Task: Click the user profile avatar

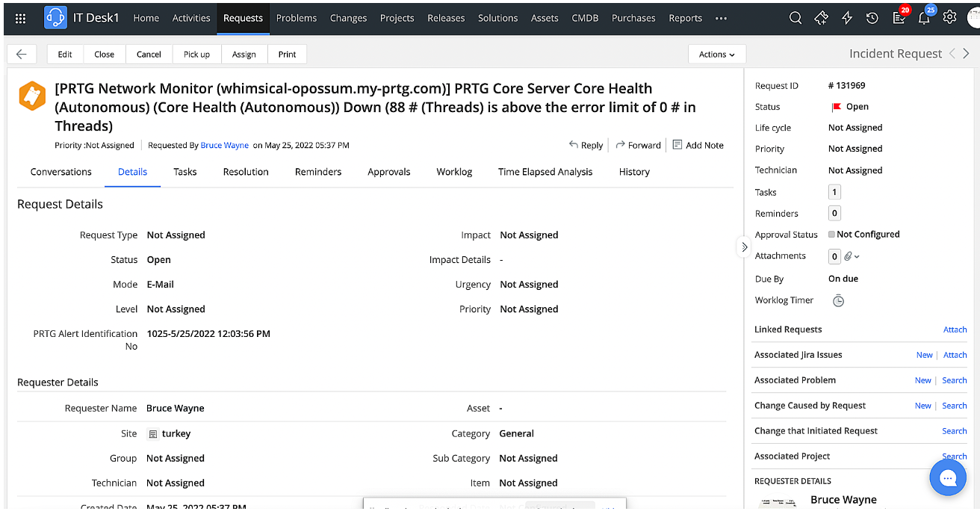Action: [973, 18]
